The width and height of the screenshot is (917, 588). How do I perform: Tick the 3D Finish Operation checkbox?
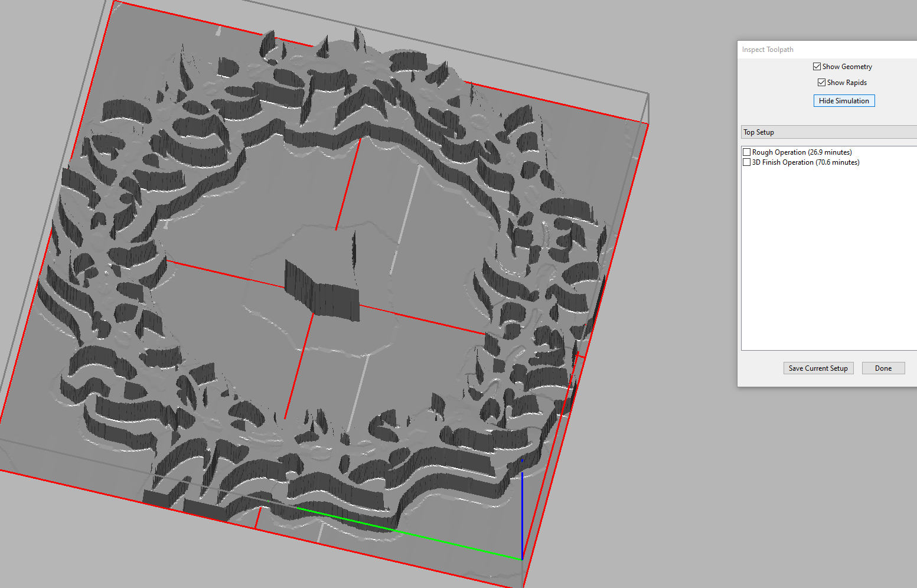(747, 162)
